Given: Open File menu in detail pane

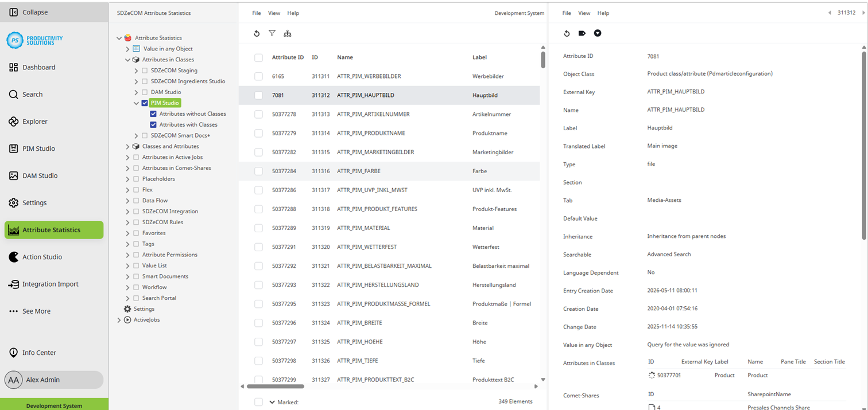Looking at the screenshot, I should [567, 13].
